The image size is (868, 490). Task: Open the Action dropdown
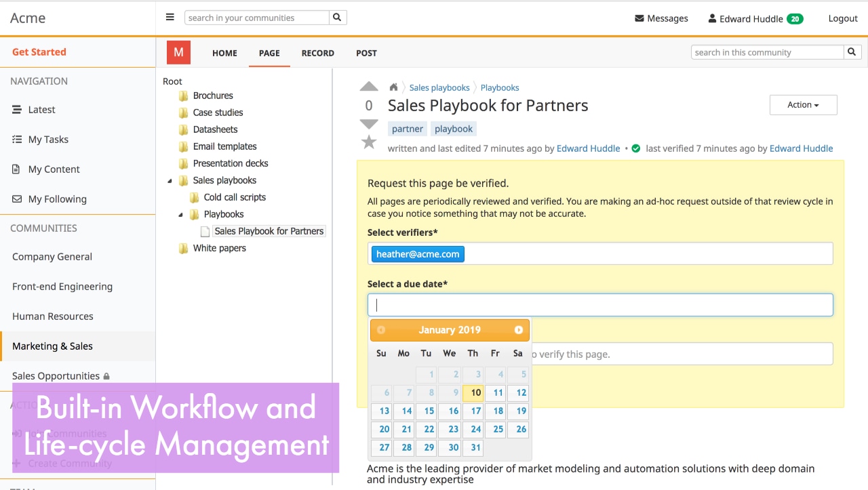tap(803, 105)
